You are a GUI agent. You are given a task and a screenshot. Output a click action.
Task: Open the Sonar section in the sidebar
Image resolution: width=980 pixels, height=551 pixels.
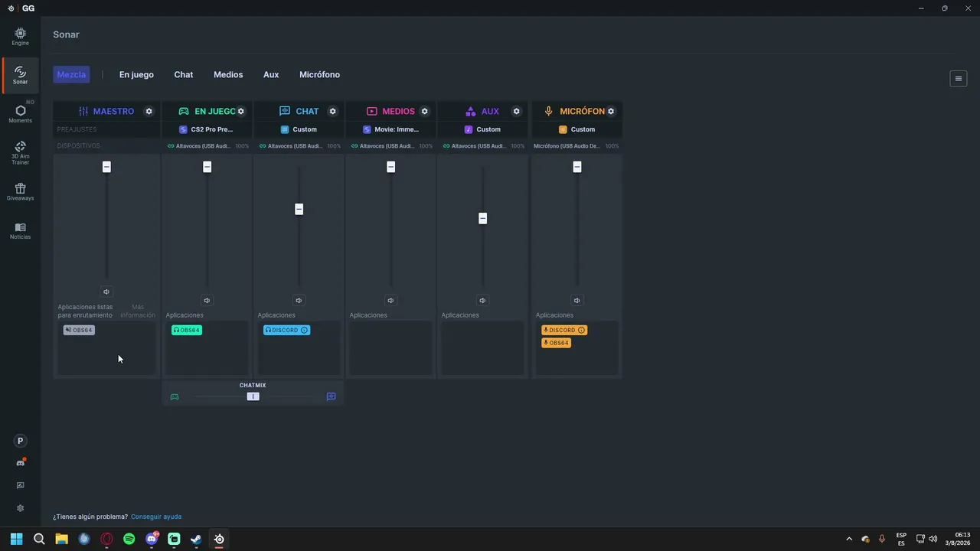click(x=20, y=75)
